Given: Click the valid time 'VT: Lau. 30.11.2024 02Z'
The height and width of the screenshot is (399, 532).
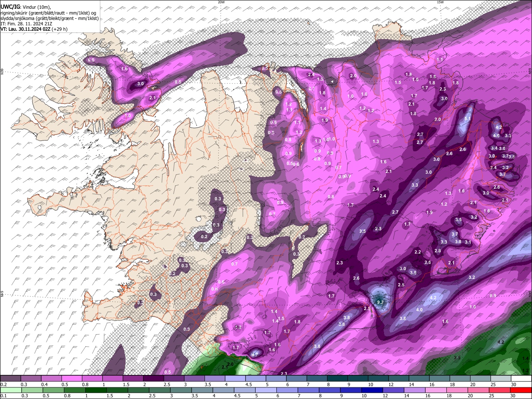Looking at the screenshot, I should tap(26, 29).
